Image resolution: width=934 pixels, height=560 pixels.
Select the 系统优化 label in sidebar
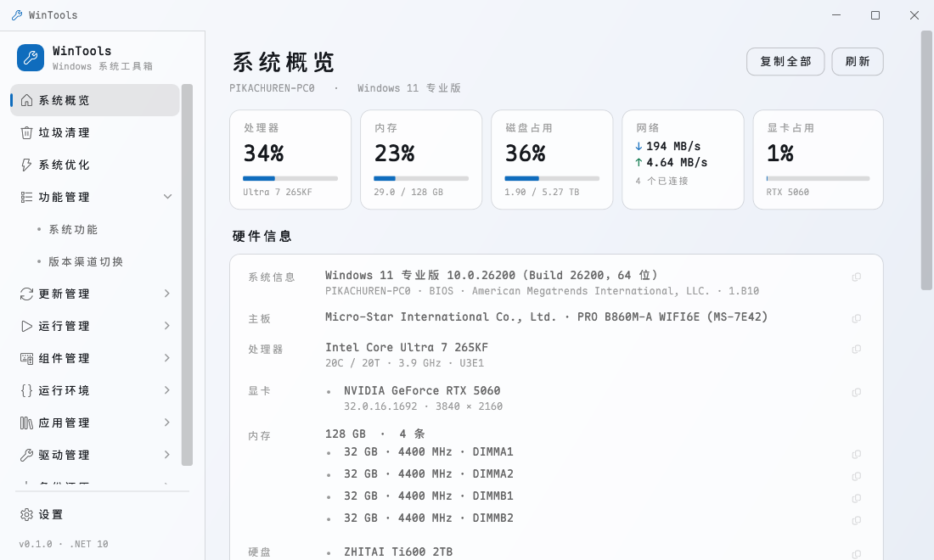point(65,165)
